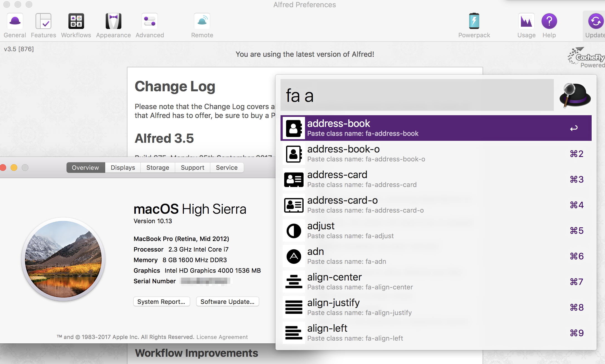Click the align-center icon
Screen dimensions: 605x364
tap(294, 282)
